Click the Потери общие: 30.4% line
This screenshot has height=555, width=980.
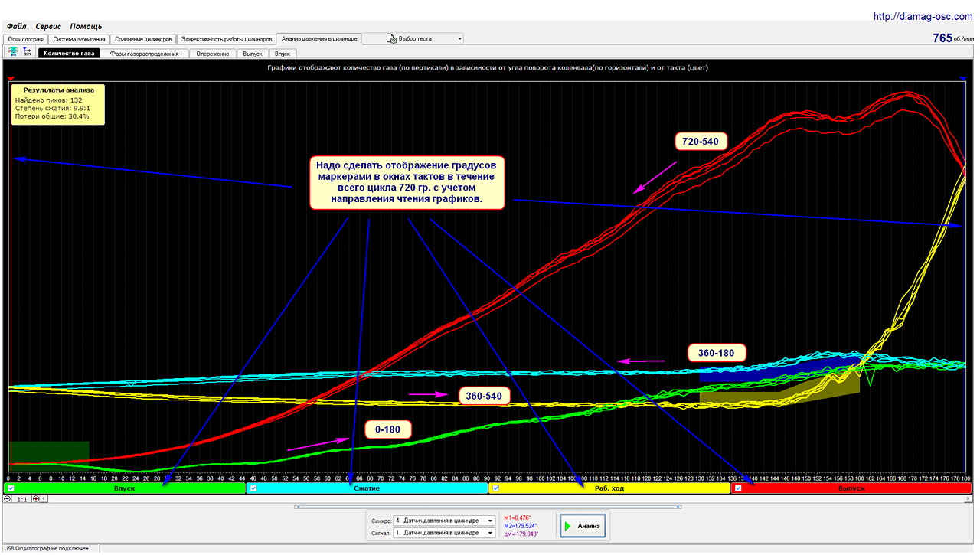click(52, 116)
